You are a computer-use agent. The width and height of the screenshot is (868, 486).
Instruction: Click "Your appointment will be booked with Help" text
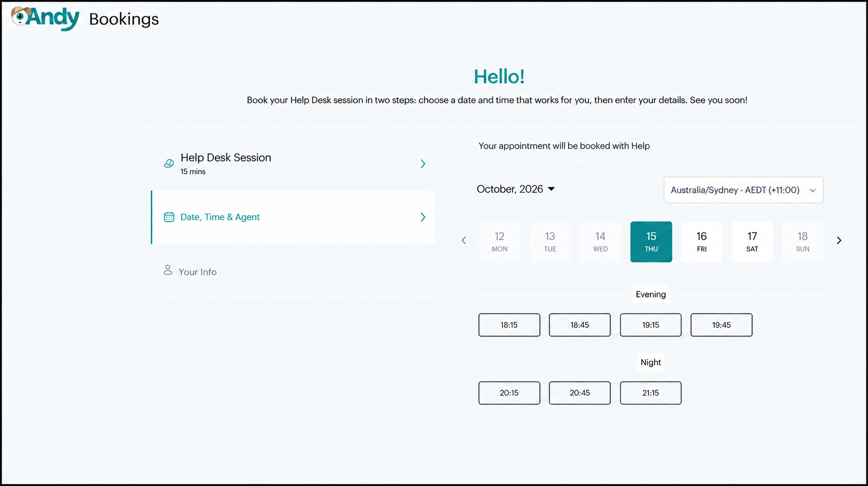click(564, 146)
